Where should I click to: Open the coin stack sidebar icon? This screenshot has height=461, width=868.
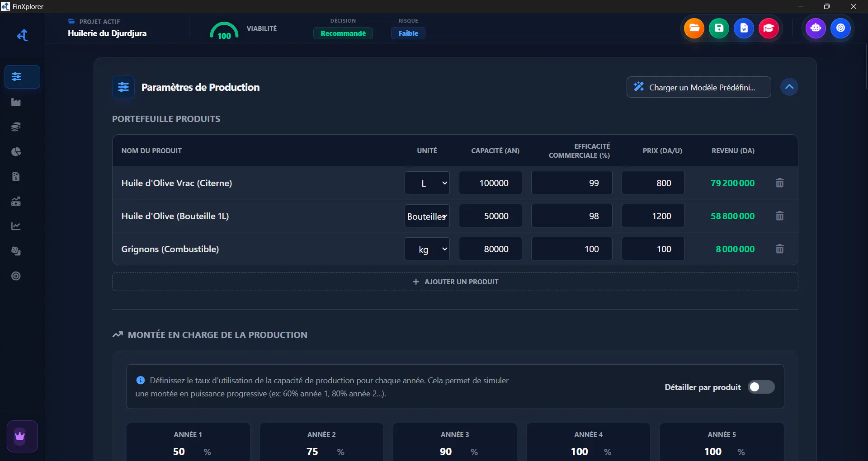pos(16,127)
